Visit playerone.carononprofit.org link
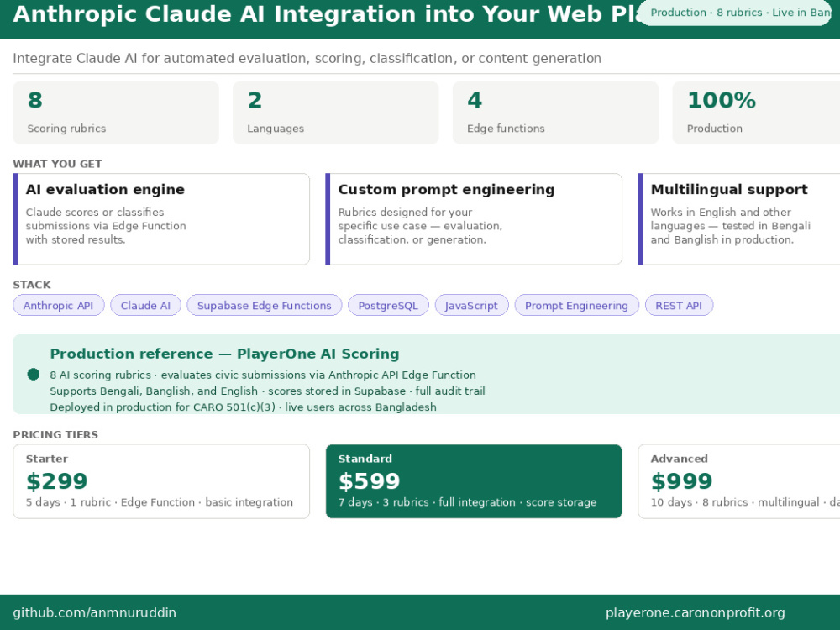The height and width of the screenshot is (630, 840). click(x=695, y=612)
